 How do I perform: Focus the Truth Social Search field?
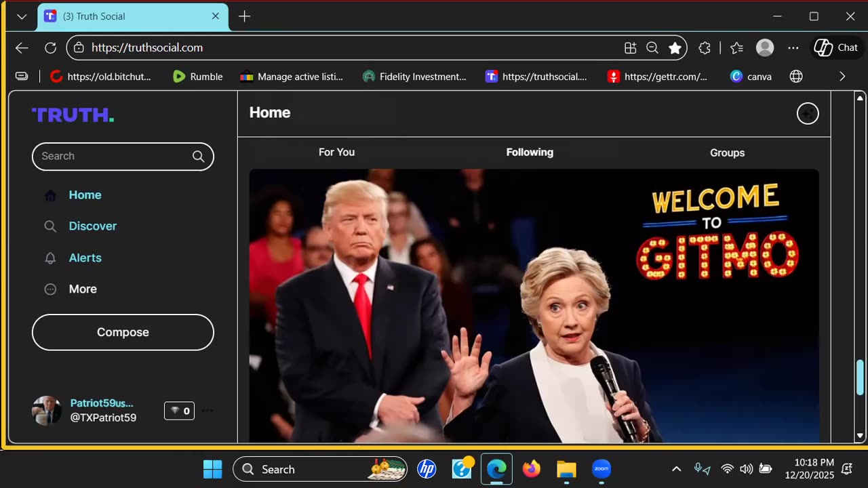click(123, 157)
